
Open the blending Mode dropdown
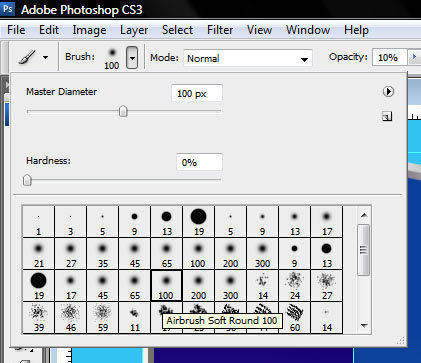(x=248, y=58)
